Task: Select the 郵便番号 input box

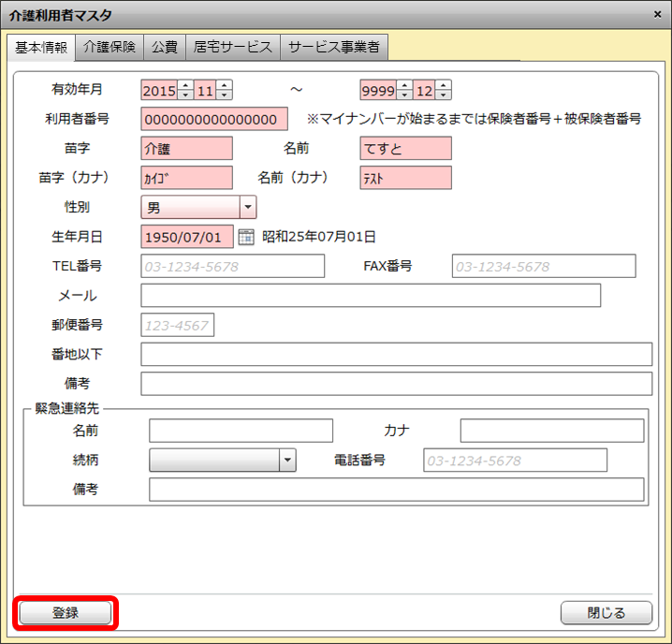Action: [x=177, y=325]
